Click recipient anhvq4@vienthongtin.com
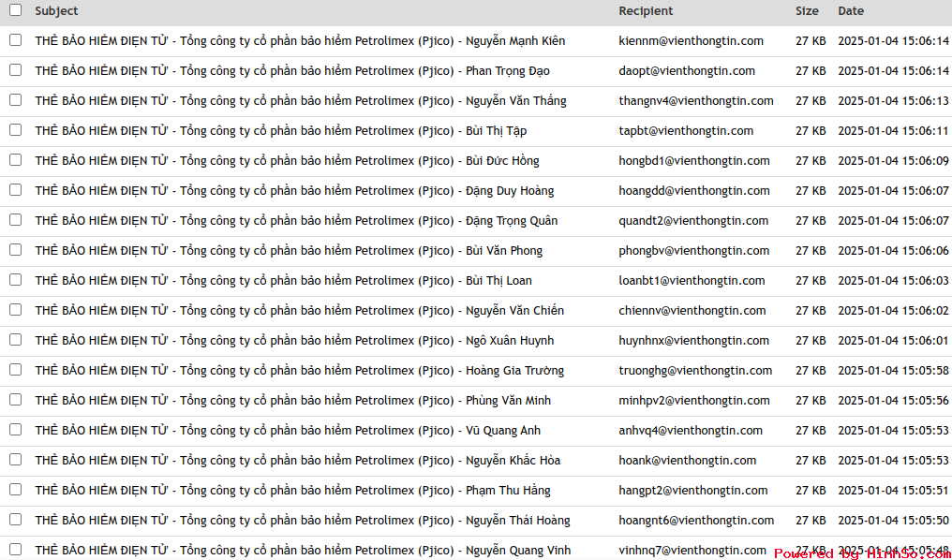The height and width of the screenshot is (560, 952). 691,431
